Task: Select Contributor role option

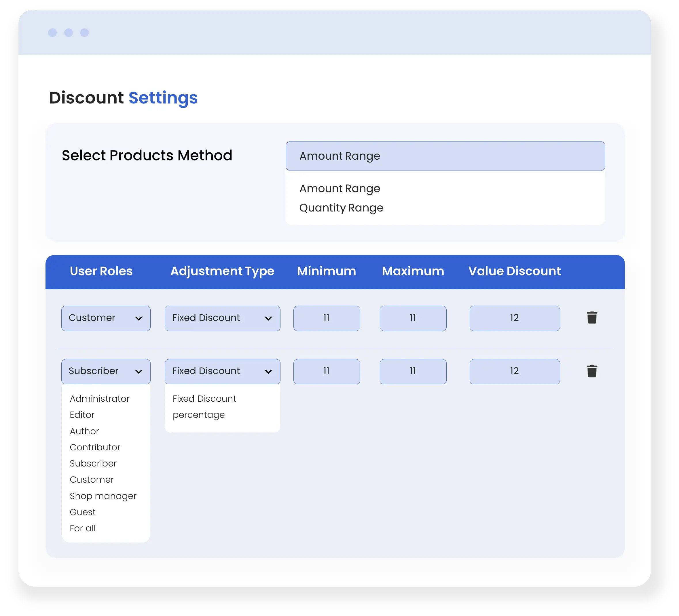Action: click(x=95, y=447)
